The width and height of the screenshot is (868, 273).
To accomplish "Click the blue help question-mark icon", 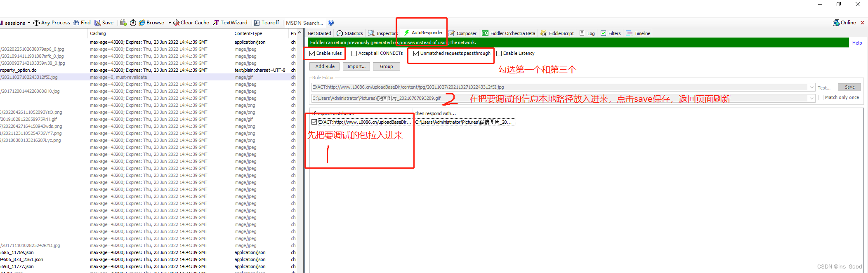I will coord(331,23).
